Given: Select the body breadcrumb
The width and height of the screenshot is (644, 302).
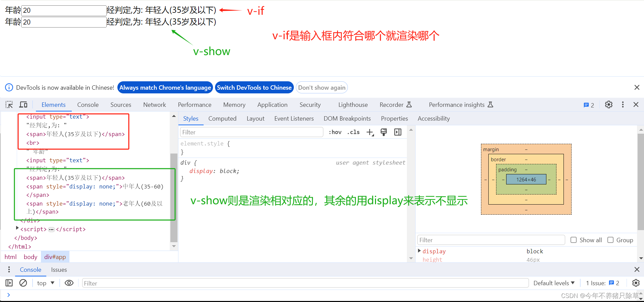Looking at the screenshot, I should [x=31, y=257].
